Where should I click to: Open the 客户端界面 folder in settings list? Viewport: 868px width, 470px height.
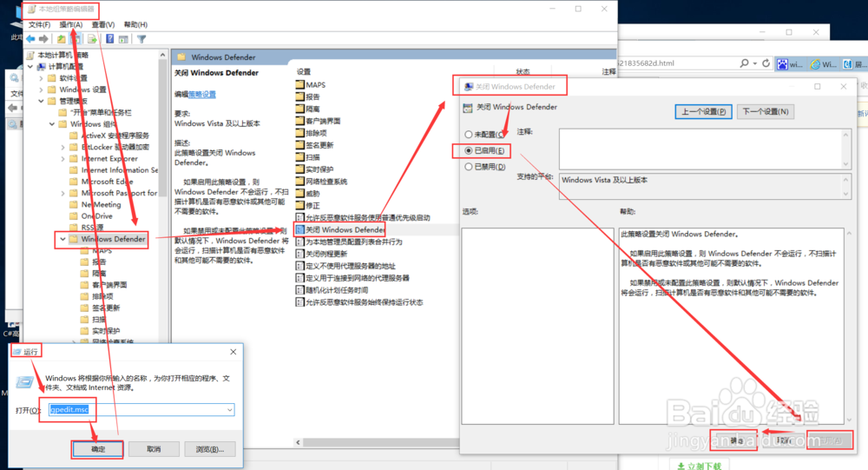coord(319,121)
